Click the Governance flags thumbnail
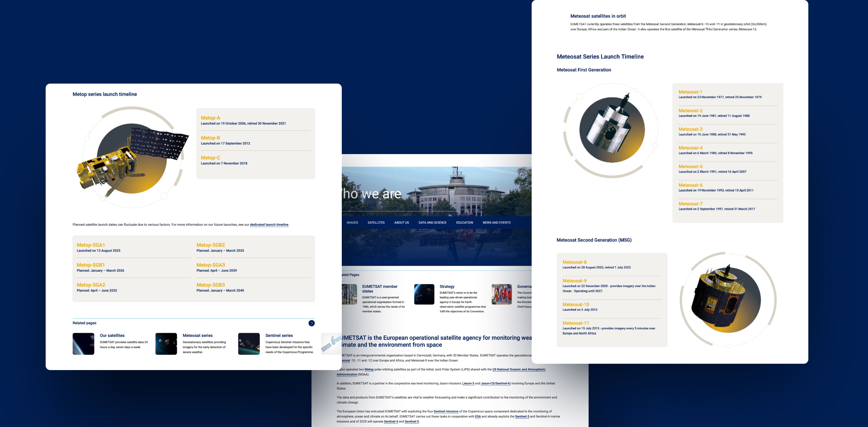 [x=501, y=294]
